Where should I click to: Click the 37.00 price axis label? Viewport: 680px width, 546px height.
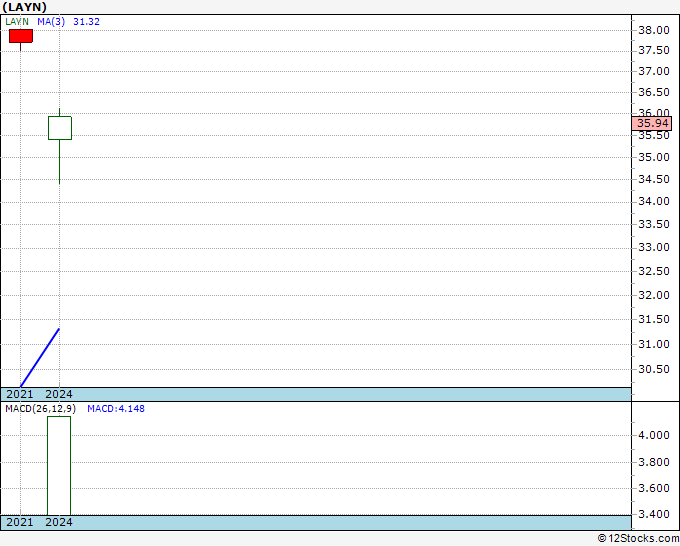point(654,71)
